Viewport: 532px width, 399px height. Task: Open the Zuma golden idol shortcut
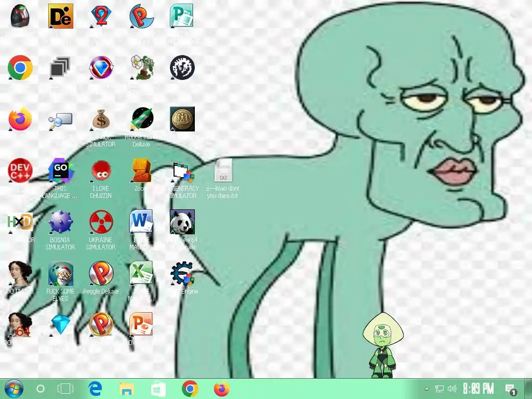(141, 170)
